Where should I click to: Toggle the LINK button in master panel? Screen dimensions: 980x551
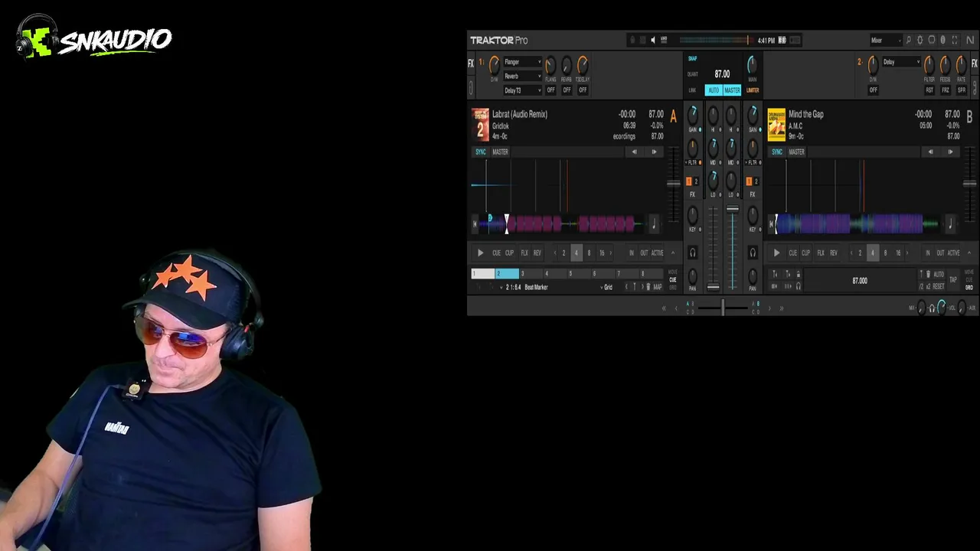click(x=692, y=90)
